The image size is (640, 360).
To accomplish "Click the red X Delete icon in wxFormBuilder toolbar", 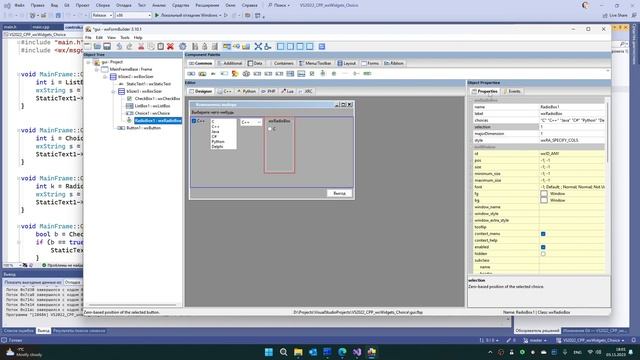I will coord(171,47).
